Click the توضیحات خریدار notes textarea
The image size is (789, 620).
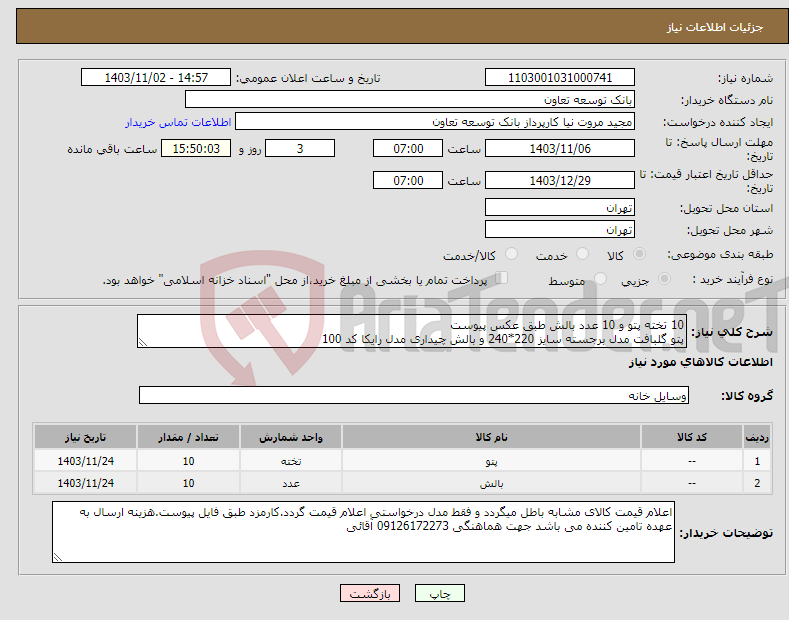click(363, 532)
